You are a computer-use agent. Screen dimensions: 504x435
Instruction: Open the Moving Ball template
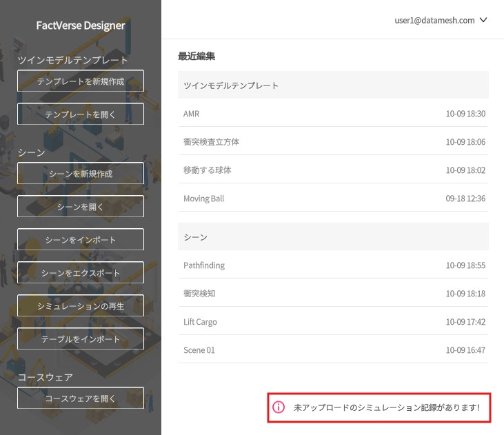click(333, 198)
